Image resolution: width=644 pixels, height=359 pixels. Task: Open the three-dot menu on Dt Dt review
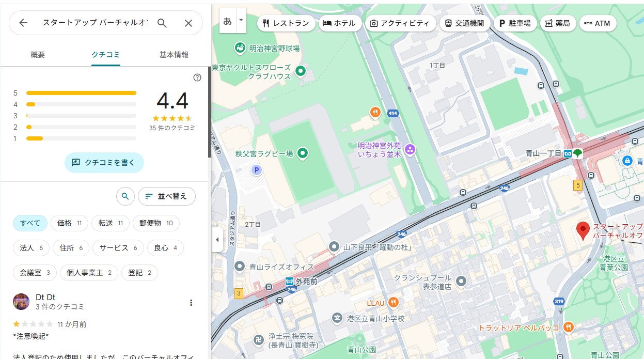coord(191,303)
